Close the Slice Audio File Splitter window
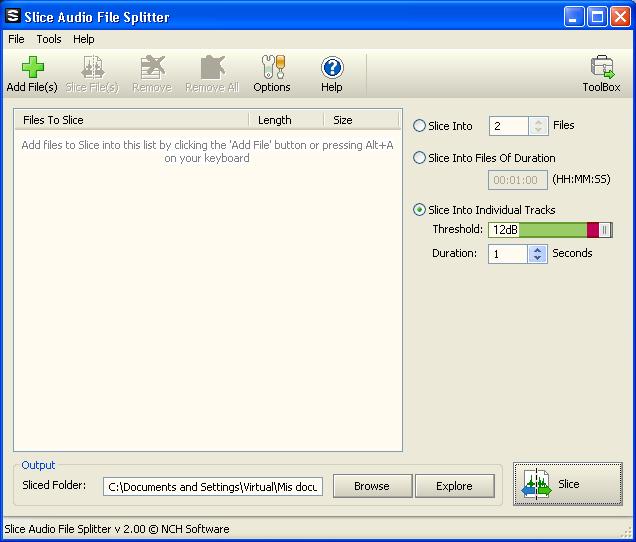Screen dimensions: 636x542 pos(621,17)
